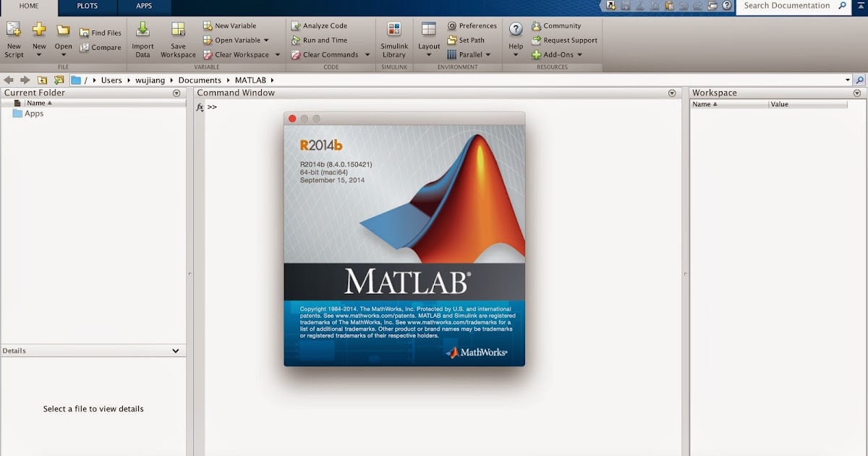Click the New plus icon
This screenshot has width=868, height=456.
tap(39, 30)
